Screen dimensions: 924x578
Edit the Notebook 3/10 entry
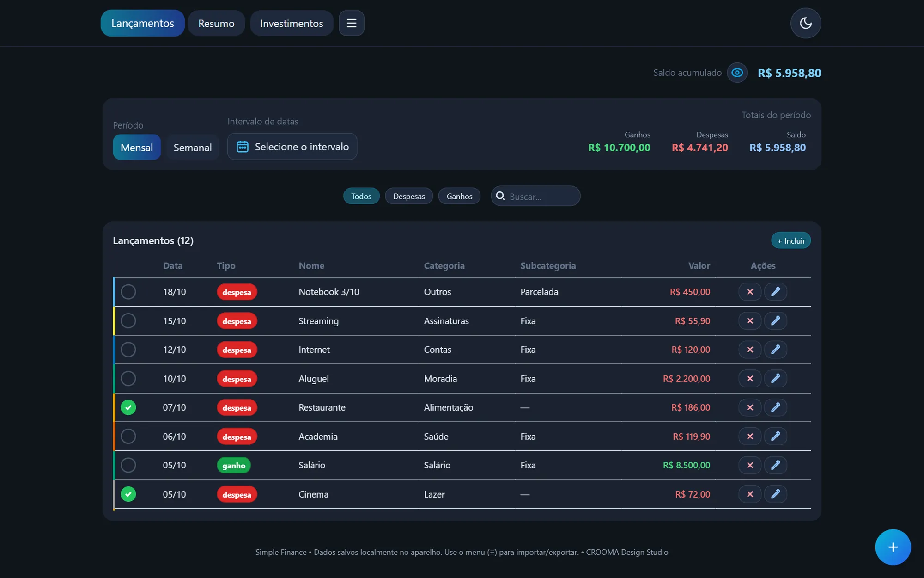[x=776, y=292]
